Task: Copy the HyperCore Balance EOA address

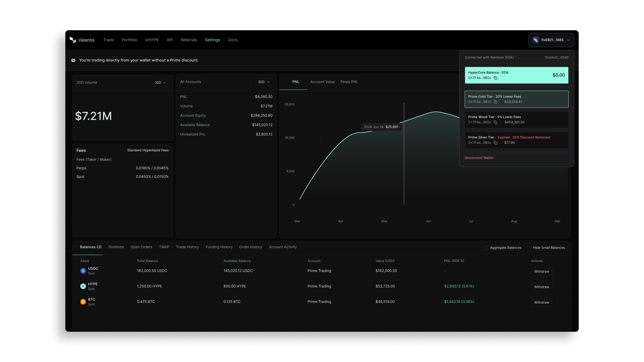Action: point(495,78)
